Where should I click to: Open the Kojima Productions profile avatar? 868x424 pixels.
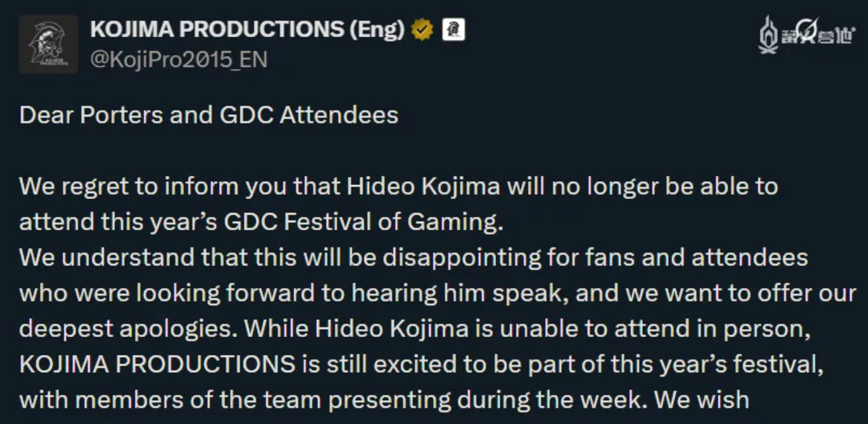coord(48,44)
